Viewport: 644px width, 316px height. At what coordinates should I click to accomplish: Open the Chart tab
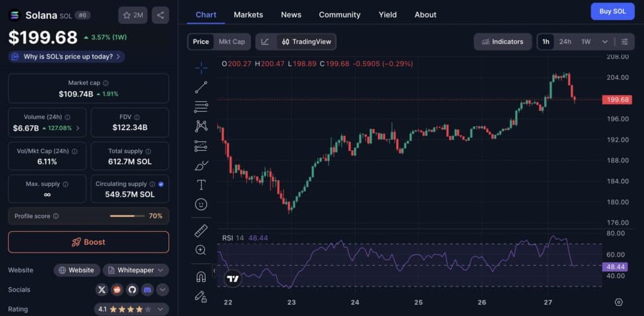206,15
